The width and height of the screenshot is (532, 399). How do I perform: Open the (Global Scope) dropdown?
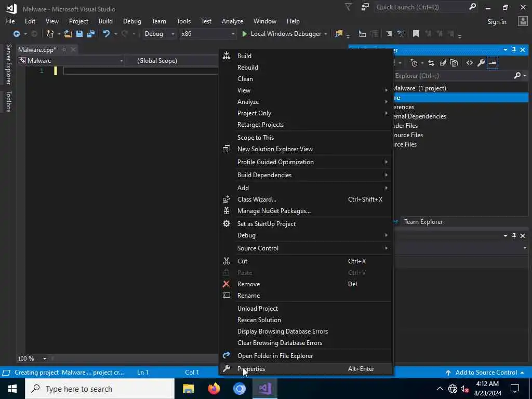coord(171,61)
